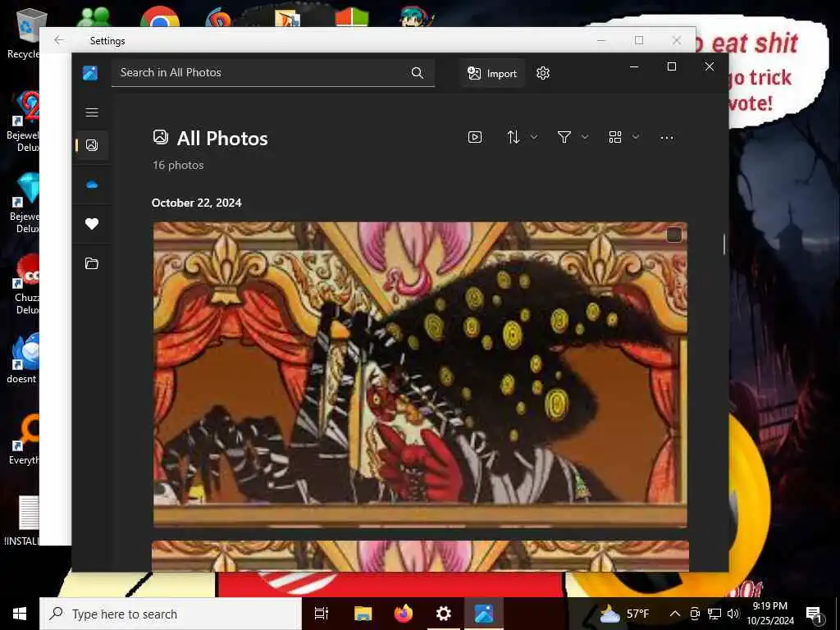Viewport: 840px width, 630px height.
Task: Open File Explorer from the taskbar
Action: coord(363,614)
